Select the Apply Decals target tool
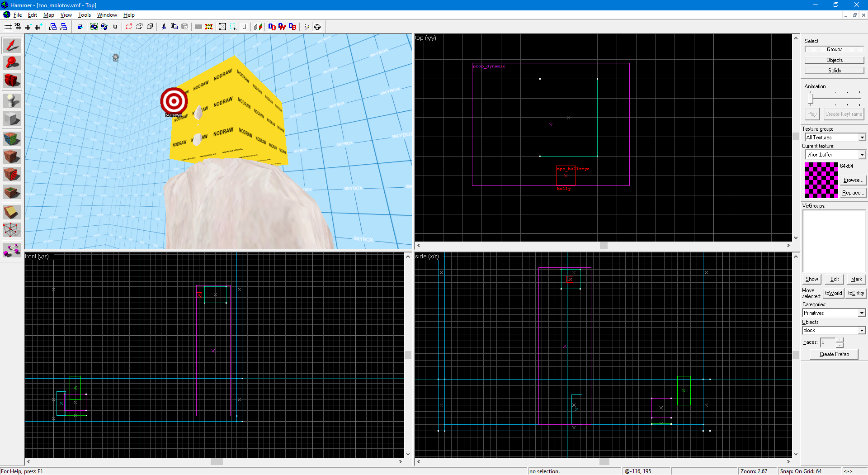The height and width of the screenshot is (475, 868). point(12,174)
